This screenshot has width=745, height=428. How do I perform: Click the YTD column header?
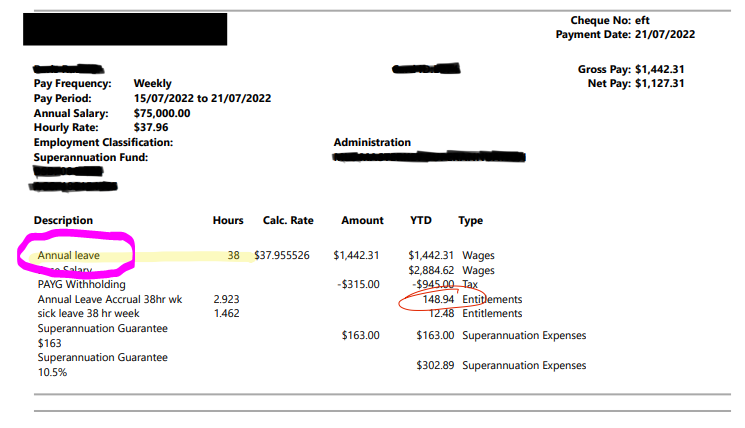coord(419,220)
